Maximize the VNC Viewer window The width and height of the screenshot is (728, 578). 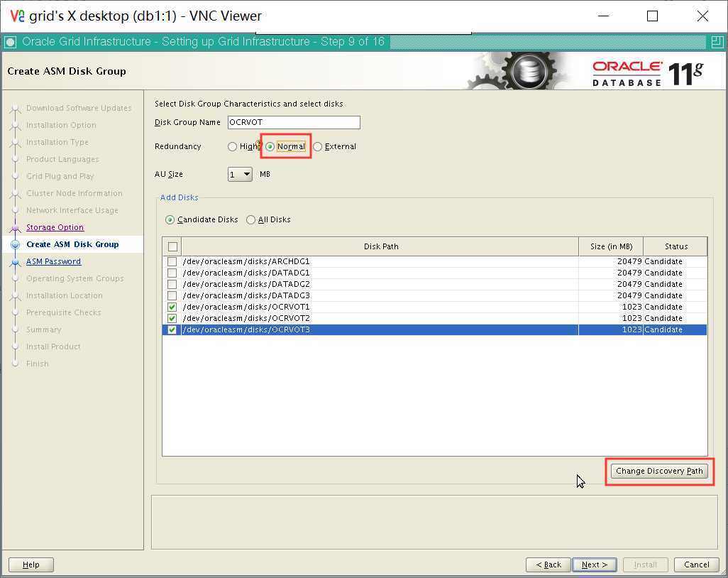(652, 16)
